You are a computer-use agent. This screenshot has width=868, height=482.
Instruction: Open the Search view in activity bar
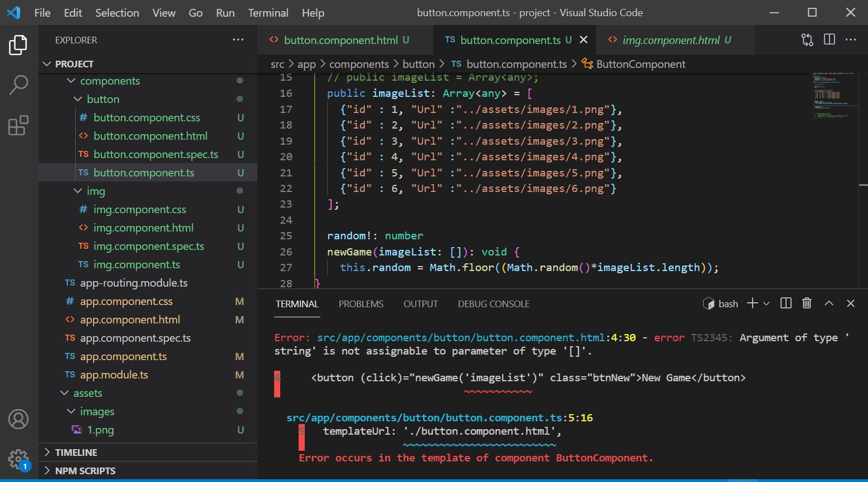pyautogui.click(x=18, y=85)
